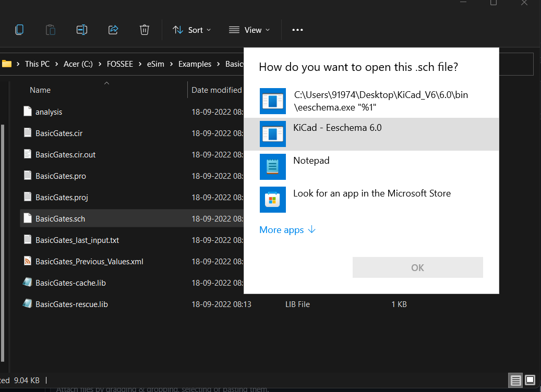This screenshot has width=541, height=392.
Task: Click the Microsoft Store icon
Action: point(272,200)
